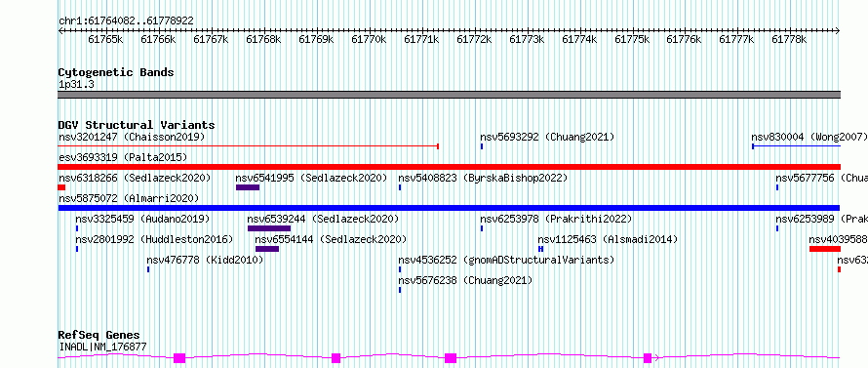
Task: Click the gray 1p31.3 cytogenetic band bar
Action: [449, 95]
